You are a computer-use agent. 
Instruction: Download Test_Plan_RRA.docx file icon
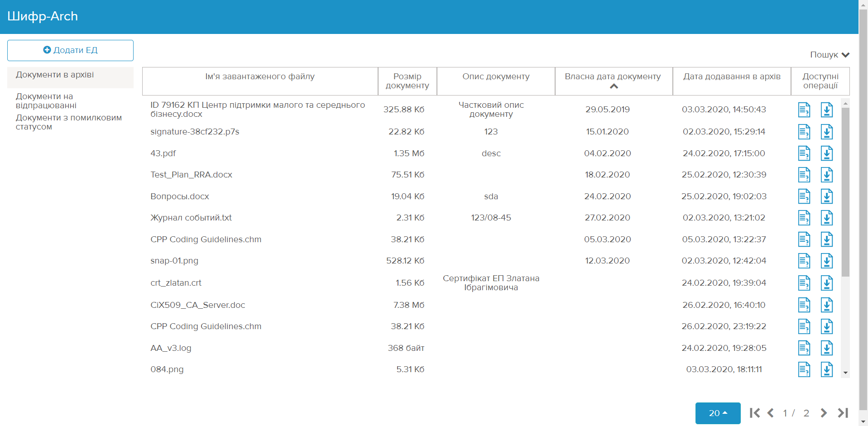(827, 175)
